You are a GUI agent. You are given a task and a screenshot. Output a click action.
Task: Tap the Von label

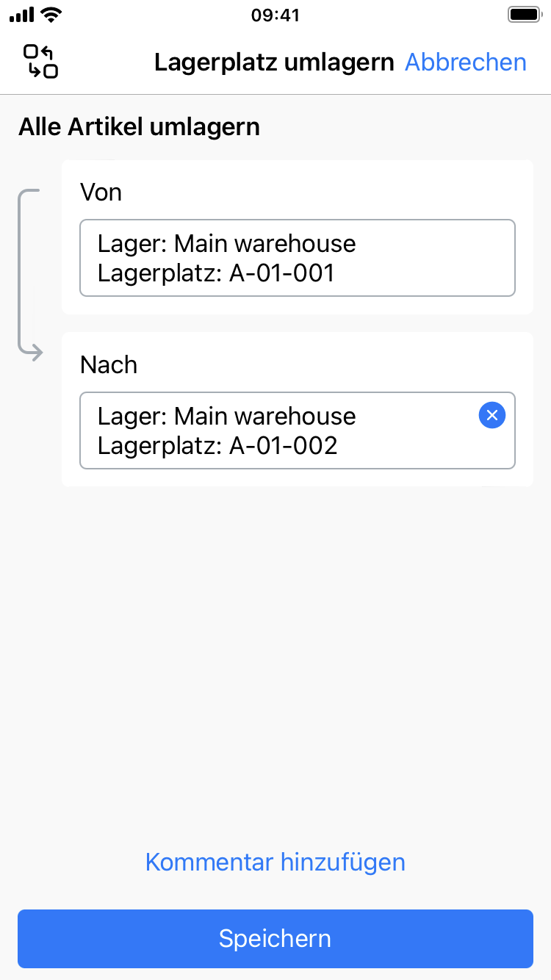101,192
